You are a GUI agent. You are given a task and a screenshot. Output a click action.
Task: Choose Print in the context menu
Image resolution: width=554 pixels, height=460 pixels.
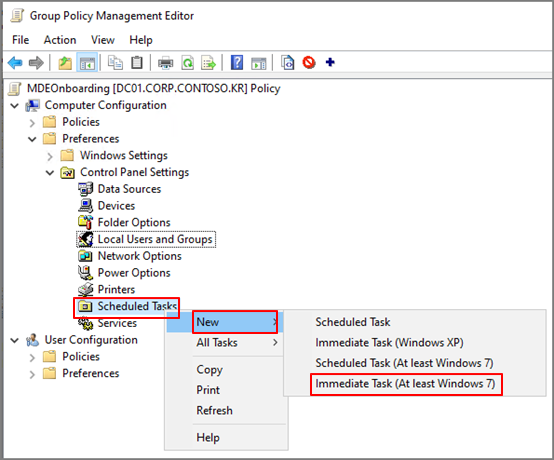225,390
